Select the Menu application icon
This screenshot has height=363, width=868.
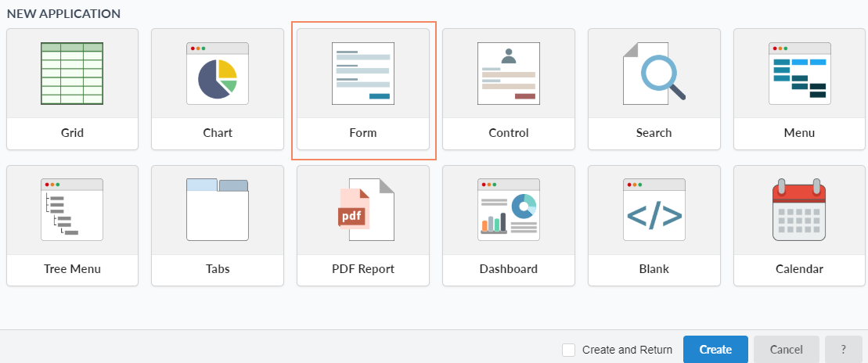[799, 74]
